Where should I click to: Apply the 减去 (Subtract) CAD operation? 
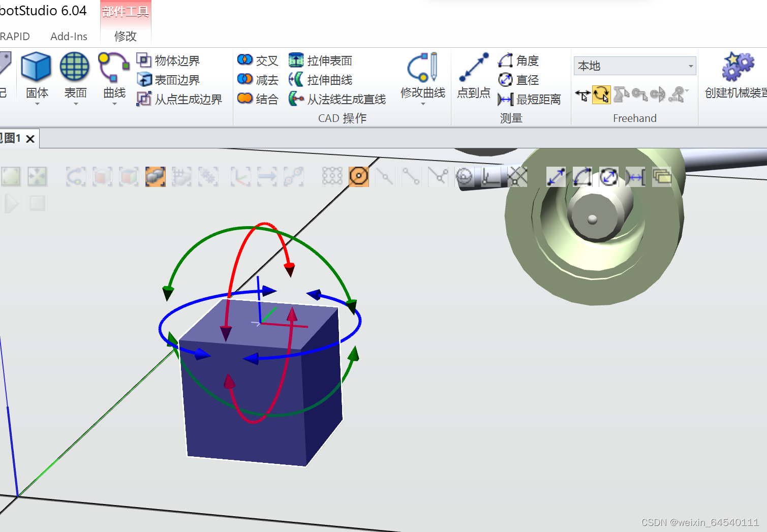pos(258,80)
